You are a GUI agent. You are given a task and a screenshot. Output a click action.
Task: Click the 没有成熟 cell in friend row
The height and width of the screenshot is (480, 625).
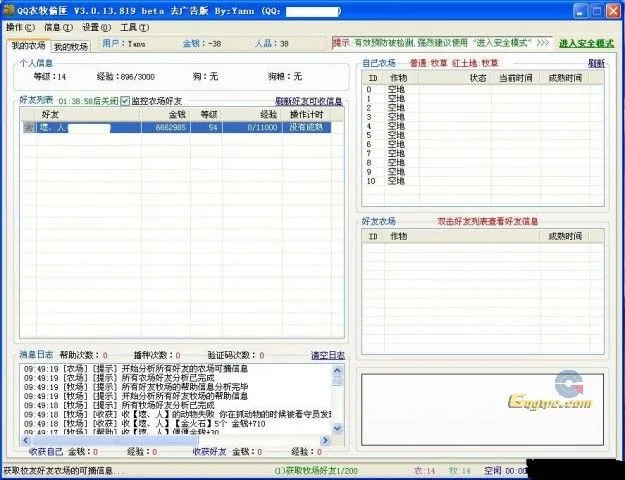tap(306, 128)
